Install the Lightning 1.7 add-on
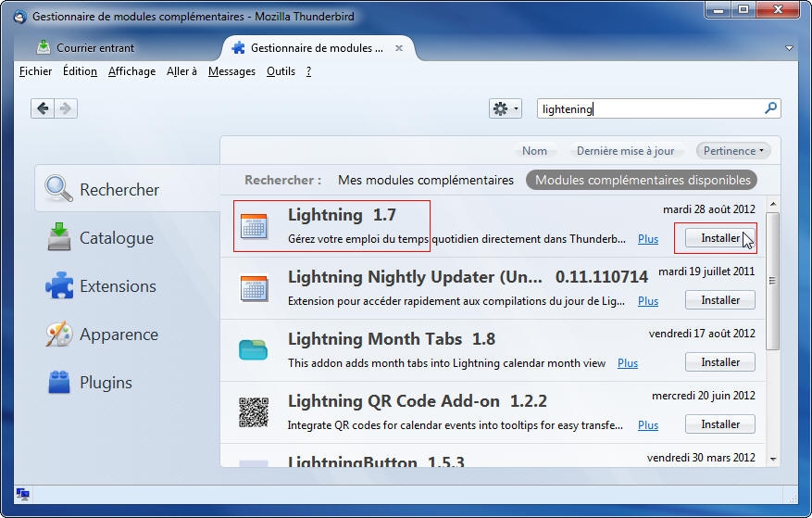 719,238
